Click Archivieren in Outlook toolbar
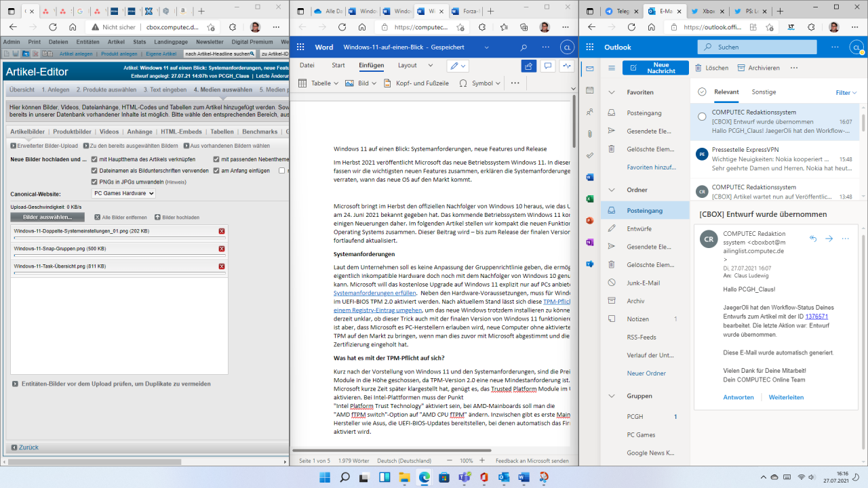This screenshot has height=488, width=868. 758,68
